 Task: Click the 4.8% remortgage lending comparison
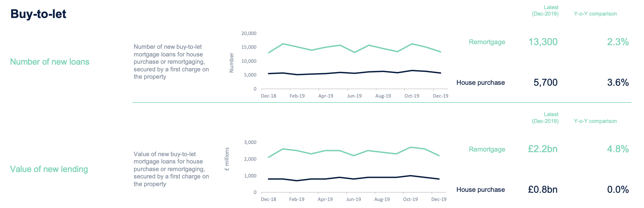(618, 149)
